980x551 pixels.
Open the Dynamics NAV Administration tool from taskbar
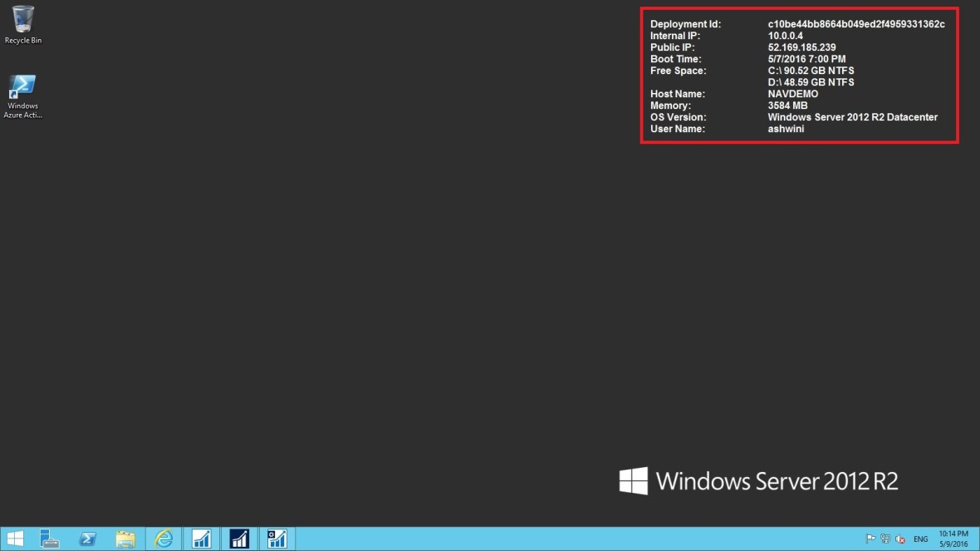tap(277, 539)
